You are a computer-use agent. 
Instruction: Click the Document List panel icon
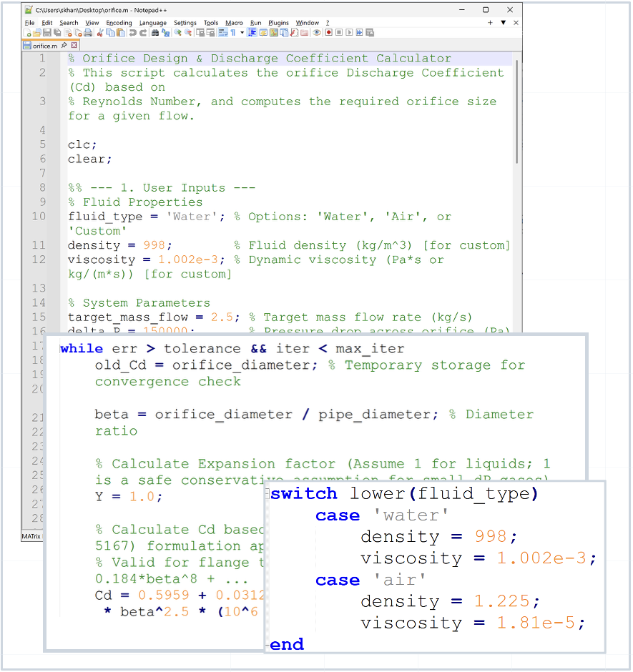pos(284,33)
